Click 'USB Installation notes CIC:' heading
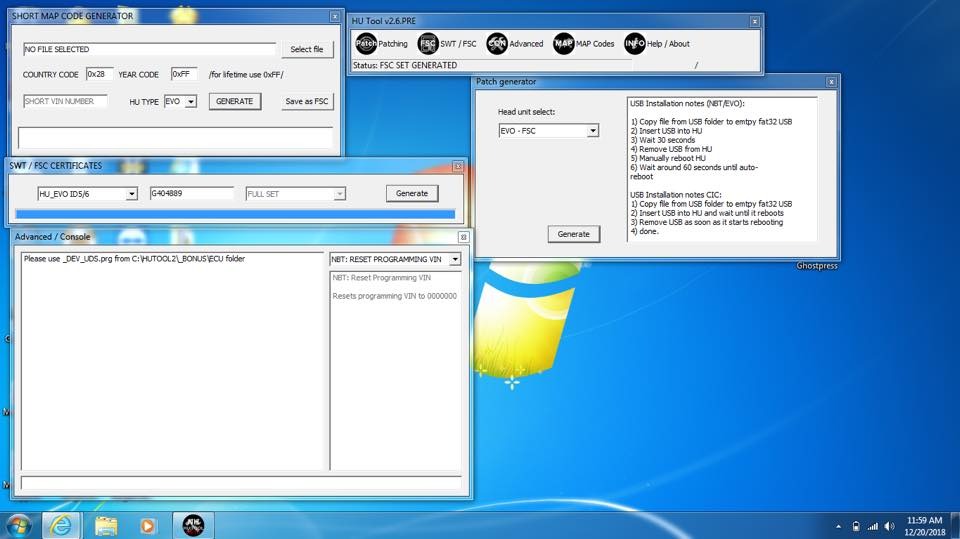This screenshot has width=960, height=539. (x=675, y=195)
